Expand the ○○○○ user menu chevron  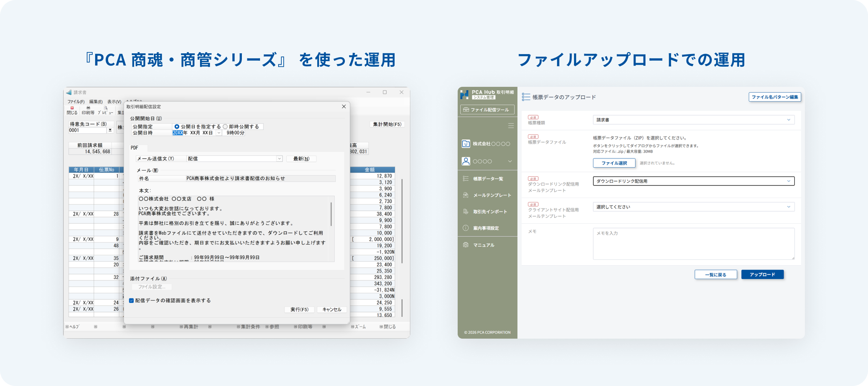510,161
